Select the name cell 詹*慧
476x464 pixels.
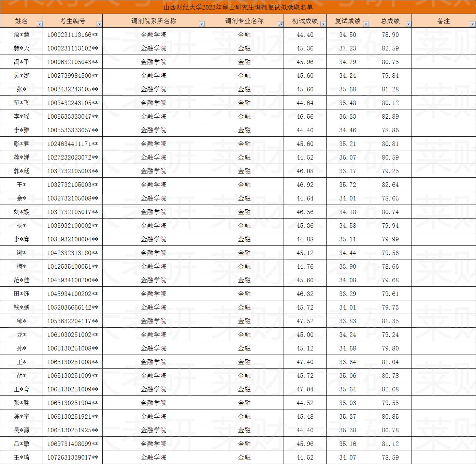21,35
